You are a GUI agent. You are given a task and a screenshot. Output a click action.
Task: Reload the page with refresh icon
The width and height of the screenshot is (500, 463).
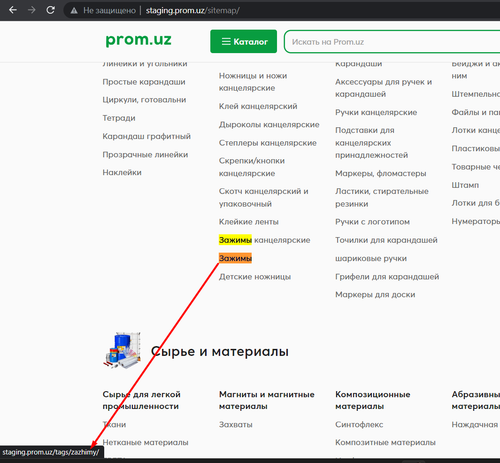tap(50, 10)
